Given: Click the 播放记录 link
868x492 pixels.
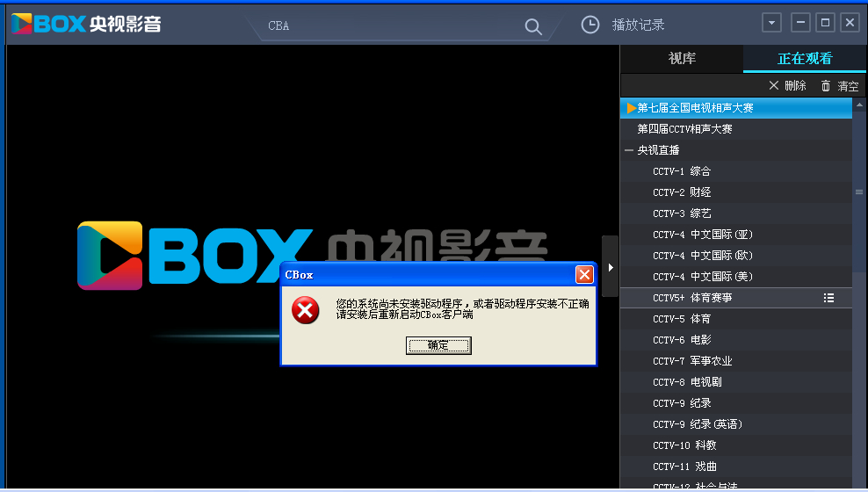Looking at the screenshot, I should (638, 25).
